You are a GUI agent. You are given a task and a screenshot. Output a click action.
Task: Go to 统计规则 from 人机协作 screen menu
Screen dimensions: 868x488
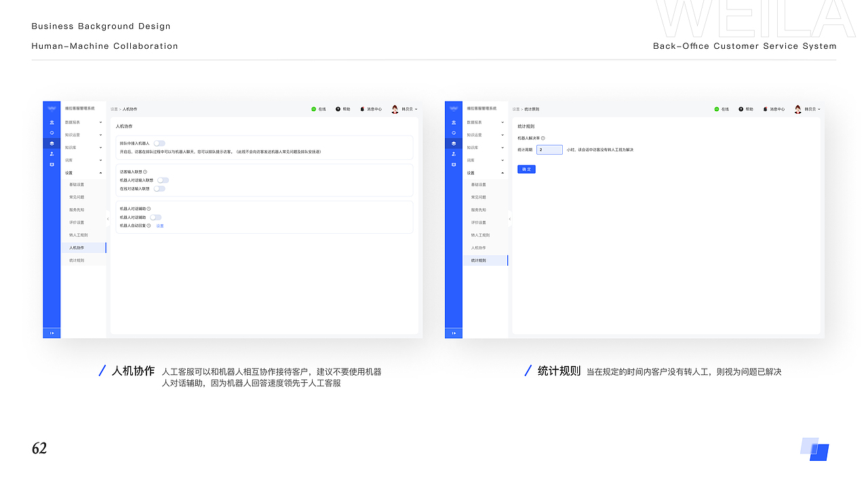coord(77,260)
